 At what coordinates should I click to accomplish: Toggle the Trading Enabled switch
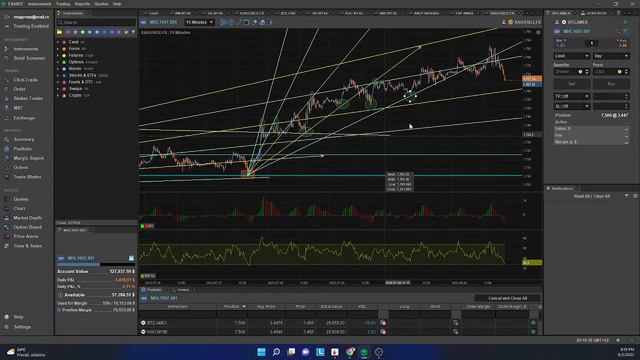[7, 26]
